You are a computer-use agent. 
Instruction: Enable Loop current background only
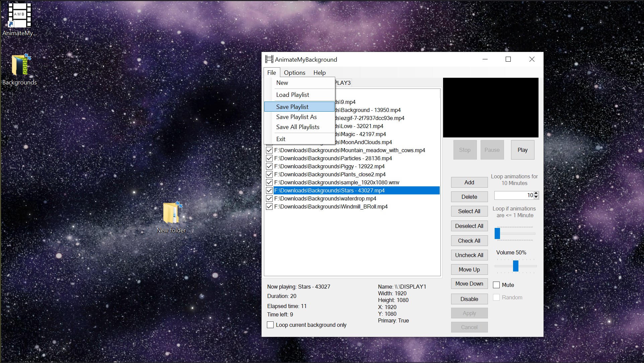coord(270,325)
